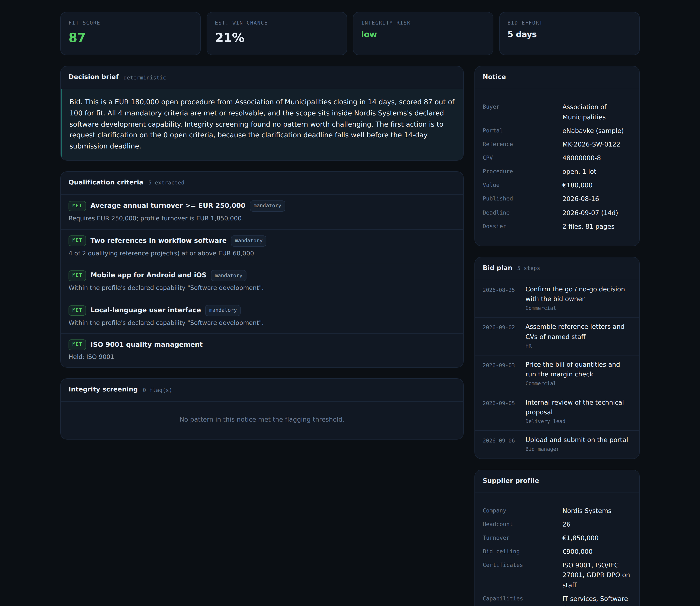Image resolution: width=700 pixels, height=606 pixels.
Task: Click mandatory tag on Two references criterion
Action: 249,241
